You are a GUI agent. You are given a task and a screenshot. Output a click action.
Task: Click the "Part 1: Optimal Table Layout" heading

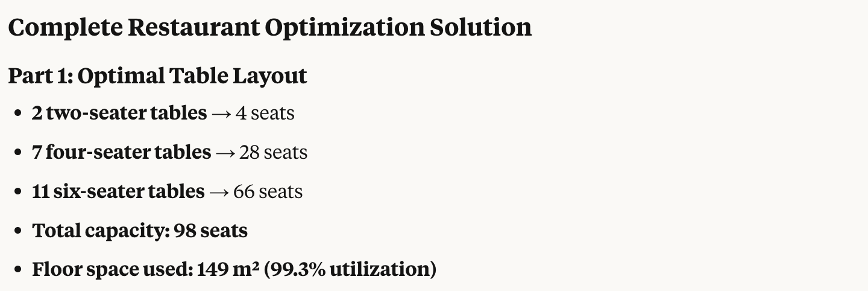(x=157, y=76)
